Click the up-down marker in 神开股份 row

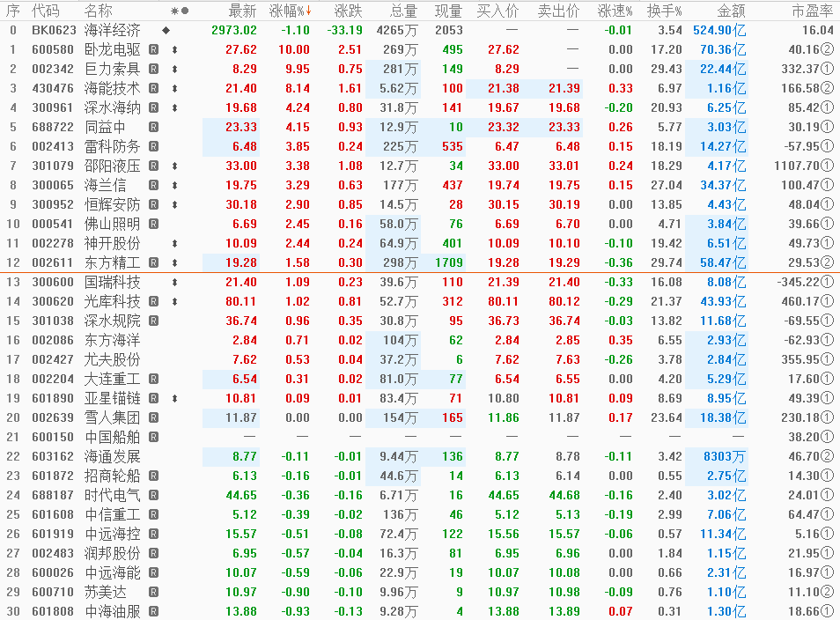pyautogui.click(x=174, y=243)
